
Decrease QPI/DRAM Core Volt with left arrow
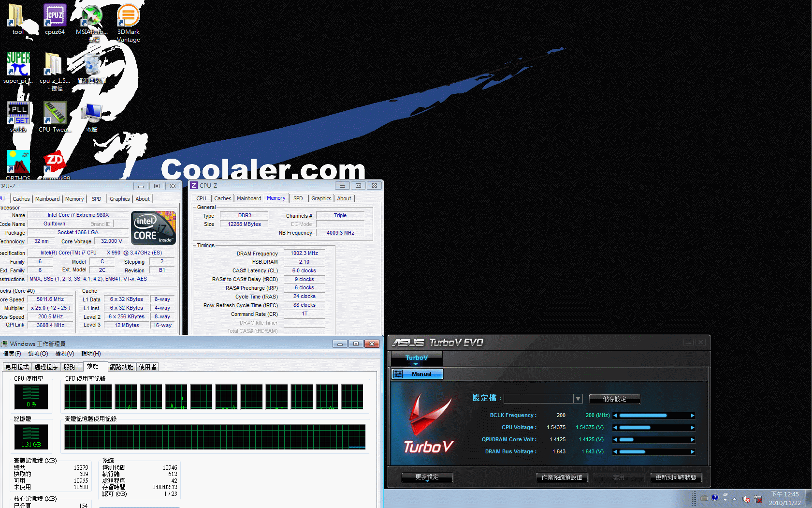[615, 440]
